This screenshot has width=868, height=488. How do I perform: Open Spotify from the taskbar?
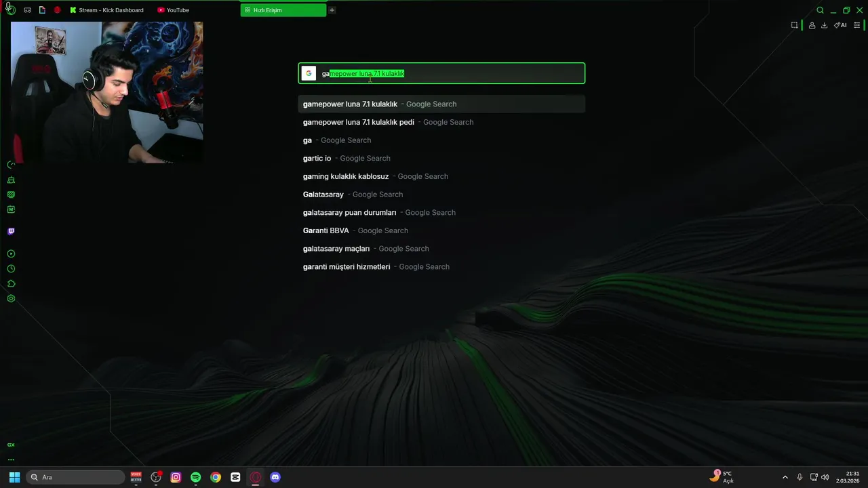(195, 477)
